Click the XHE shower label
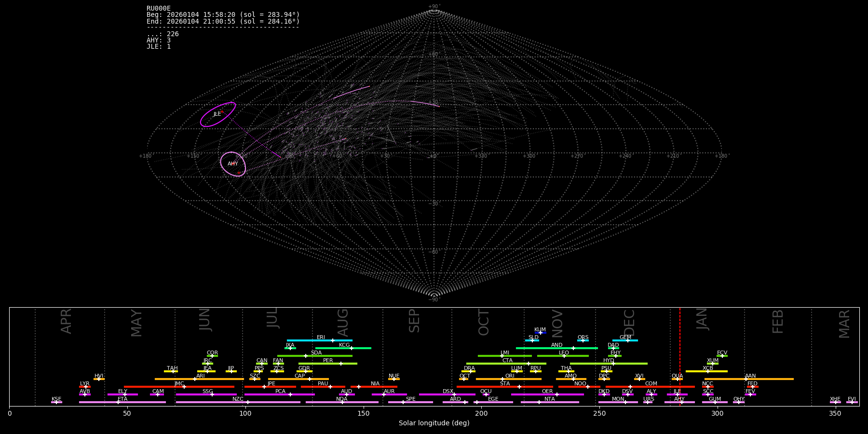 tap(835, 399)
